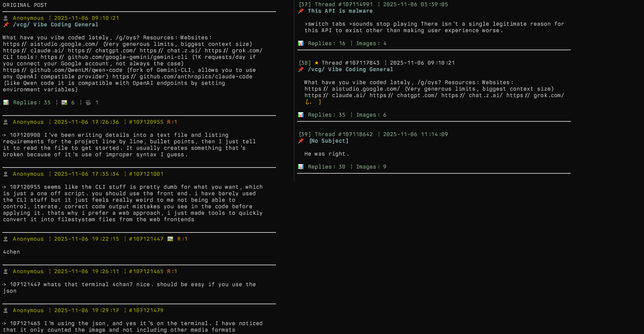
Task: Click the "4chen" post text
Action: pyautogui.click(x=12, y=252)
